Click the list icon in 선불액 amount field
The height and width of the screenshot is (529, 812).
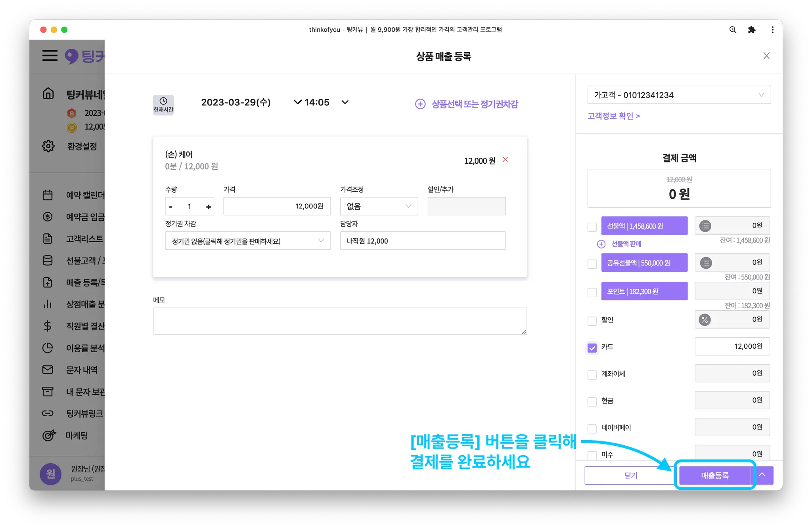705,226
